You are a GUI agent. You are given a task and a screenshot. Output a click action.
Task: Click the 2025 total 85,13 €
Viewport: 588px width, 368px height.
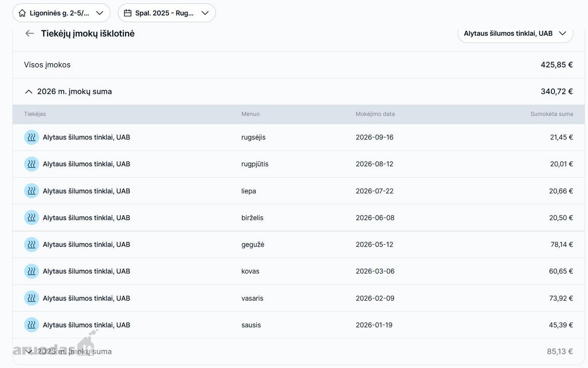[560, 351]
